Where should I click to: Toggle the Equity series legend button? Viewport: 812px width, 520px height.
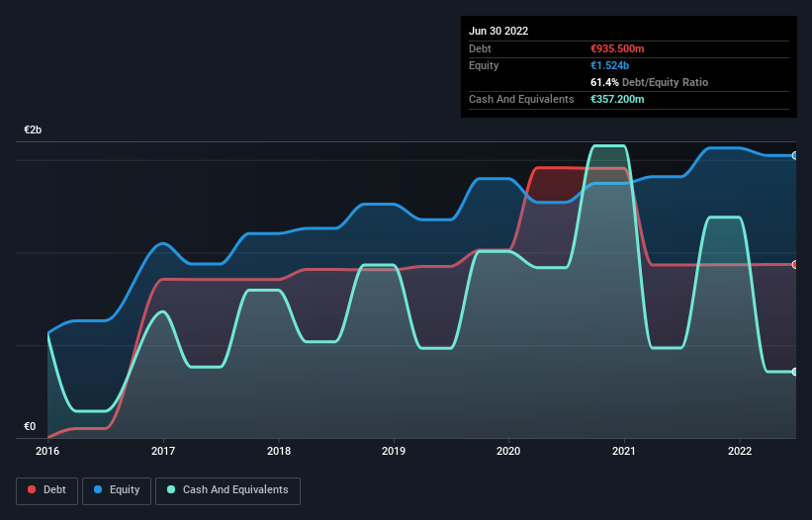(x=117, y=490)
